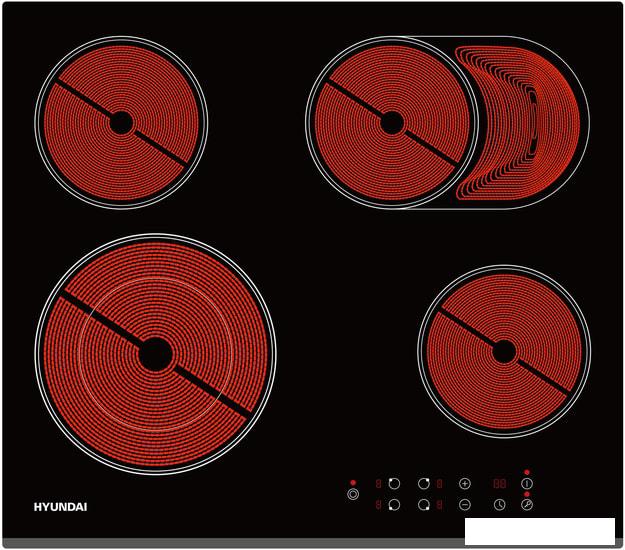Click the red indicator above the dual-zone key
The width and height of the screenshot is (625, 550).
click(x=353, y=483)
